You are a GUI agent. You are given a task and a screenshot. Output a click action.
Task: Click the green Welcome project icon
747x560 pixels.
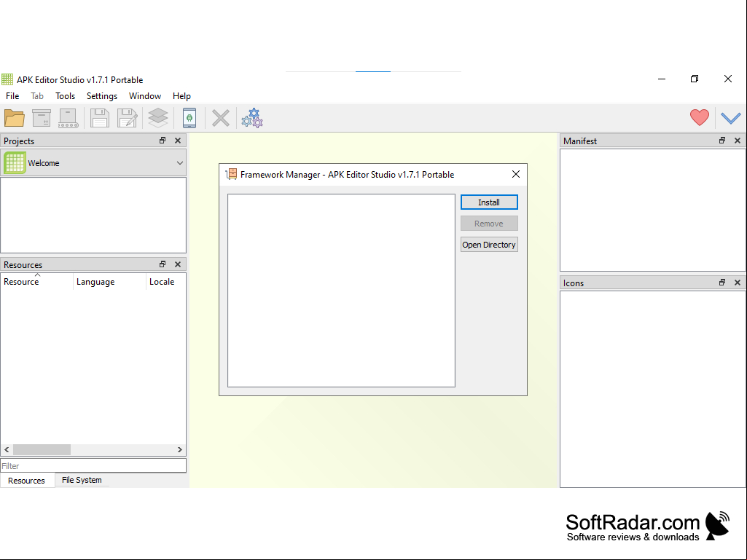click(15, 163)
